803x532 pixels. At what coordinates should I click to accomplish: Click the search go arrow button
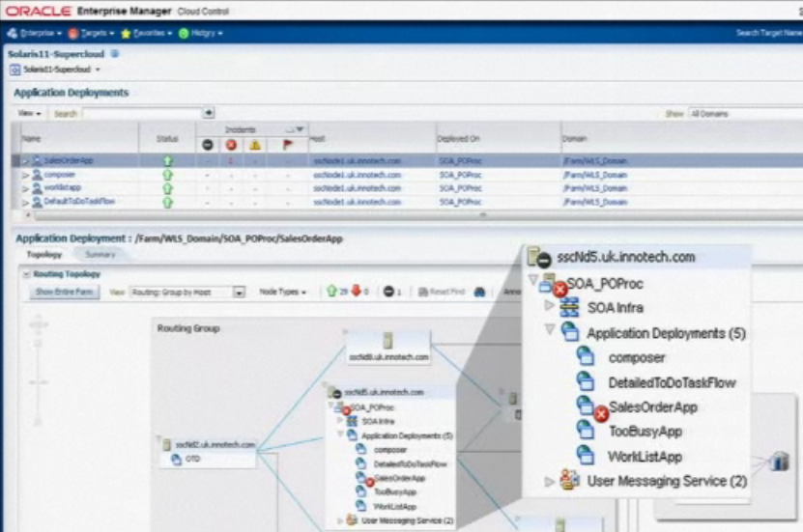pyautogui.click(x=209, y=113)
